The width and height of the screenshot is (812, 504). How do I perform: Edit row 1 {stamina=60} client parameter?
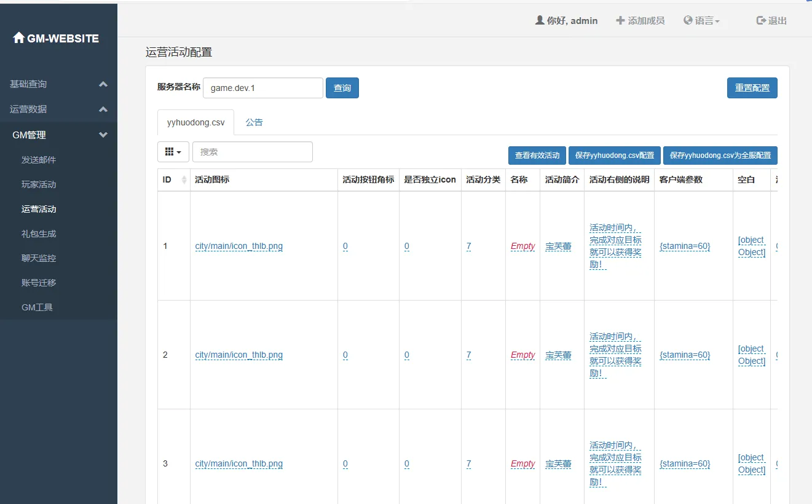click(685, 246)
